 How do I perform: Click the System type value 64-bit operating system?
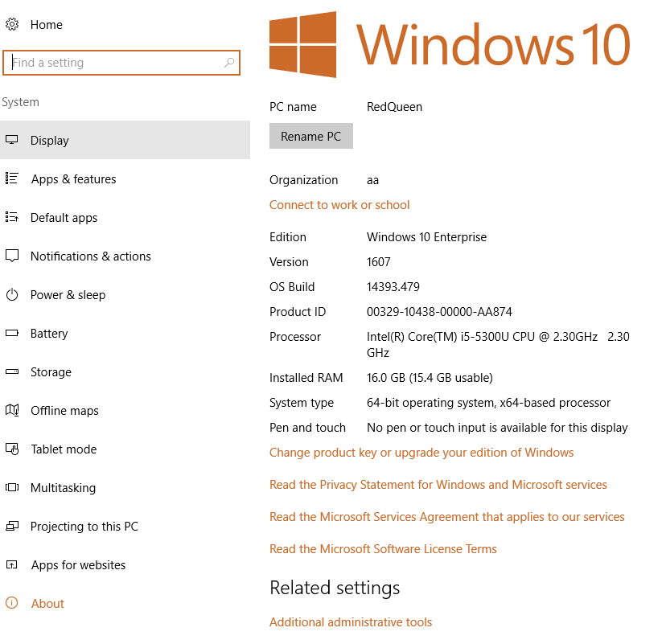pos(488,403)
